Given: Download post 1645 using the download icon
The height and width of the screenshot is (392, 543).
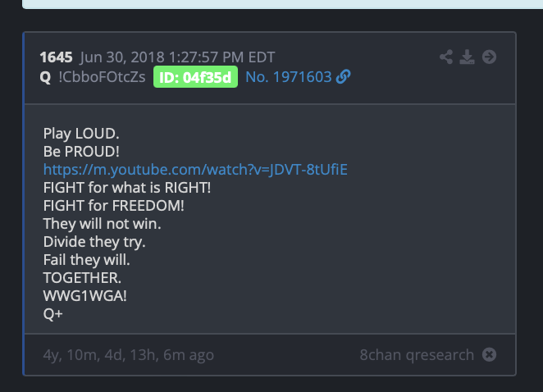Looking at the screenshot, I should (468, 57).
